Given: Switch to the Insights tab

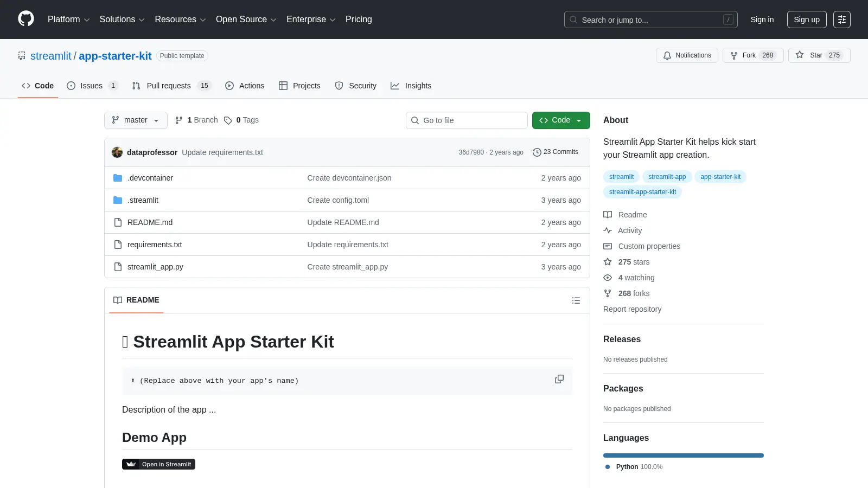Looking at the screenshot, I should click(x=411, y=86).
